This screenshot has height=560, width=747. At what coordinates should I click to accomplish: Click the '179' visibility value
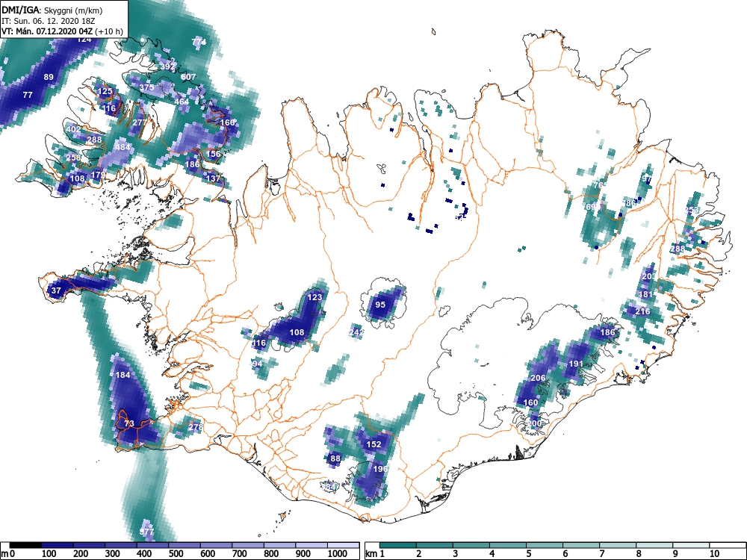click(98, 175)
